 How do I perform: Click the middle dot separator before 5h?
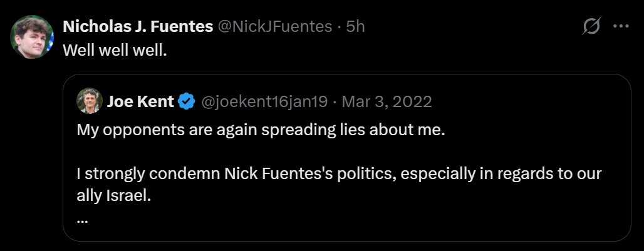tap(339, 26)
